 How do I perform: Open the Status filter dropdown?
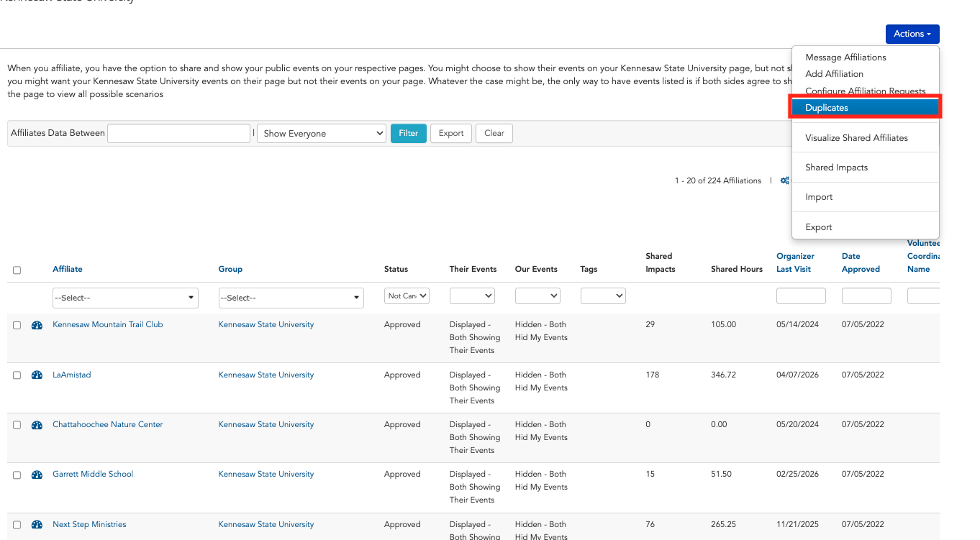407,296
